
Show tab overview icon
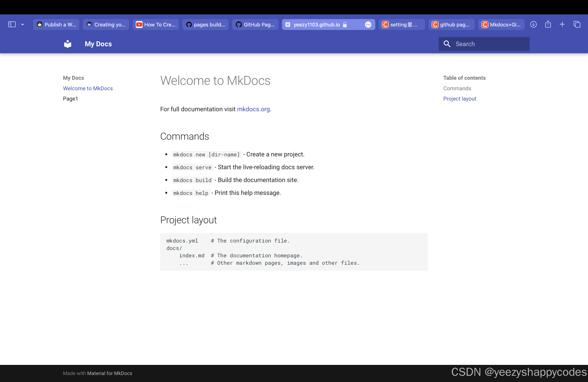[x=577, y=25]
